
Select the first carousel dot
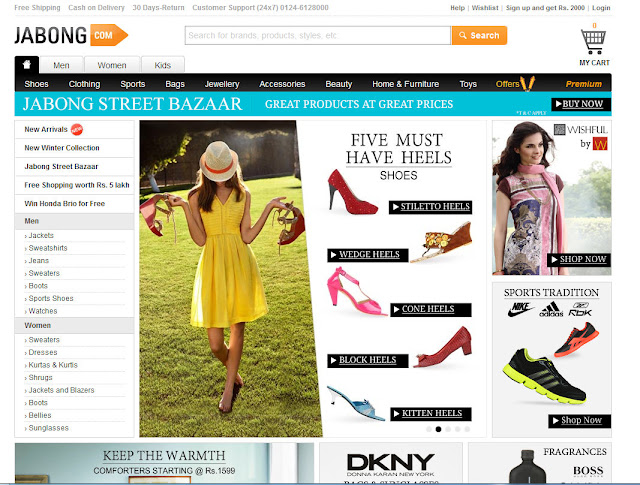[429, 429]
